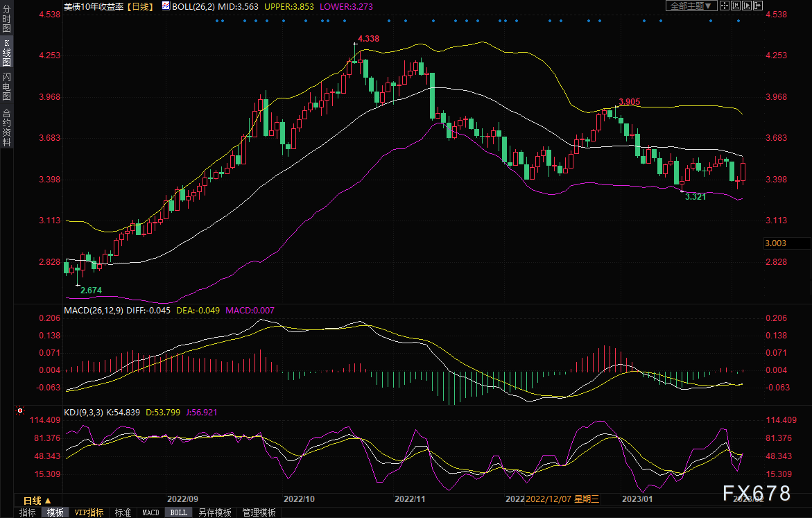Click the chart playback arrow icon
The width and height of the screenshot is (812, 518).
(x=747, y=6)
